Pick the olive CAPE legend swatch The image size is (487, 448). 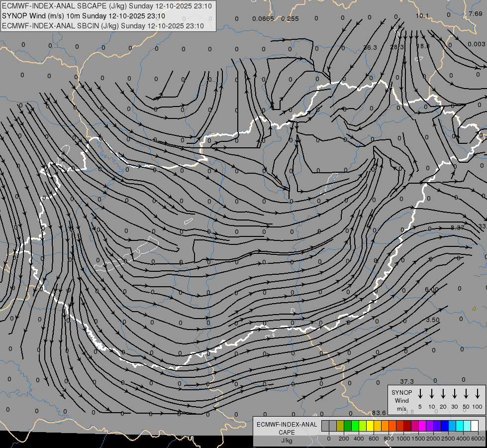tap(340, 426)
